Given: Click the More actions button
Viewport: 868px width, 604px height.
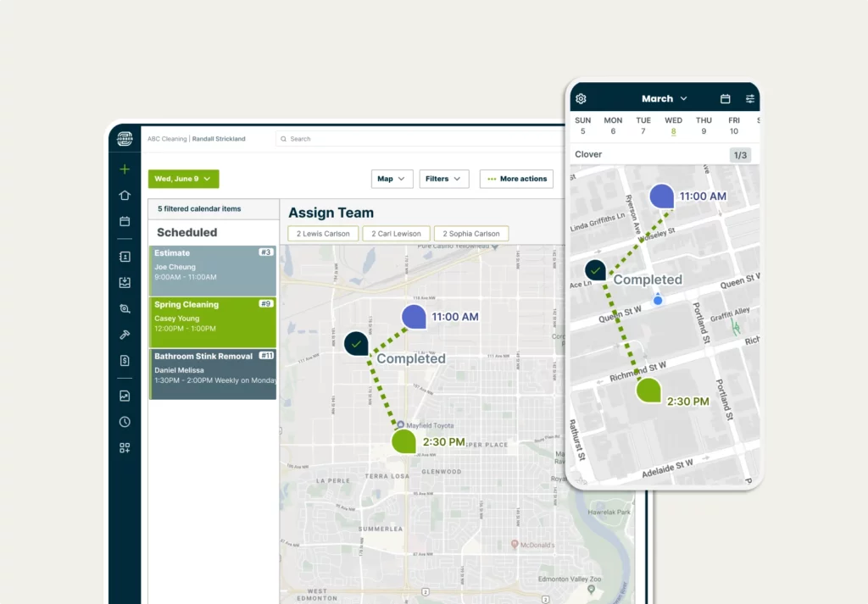Looking at the screenshot, I should (x=516, y=179).
